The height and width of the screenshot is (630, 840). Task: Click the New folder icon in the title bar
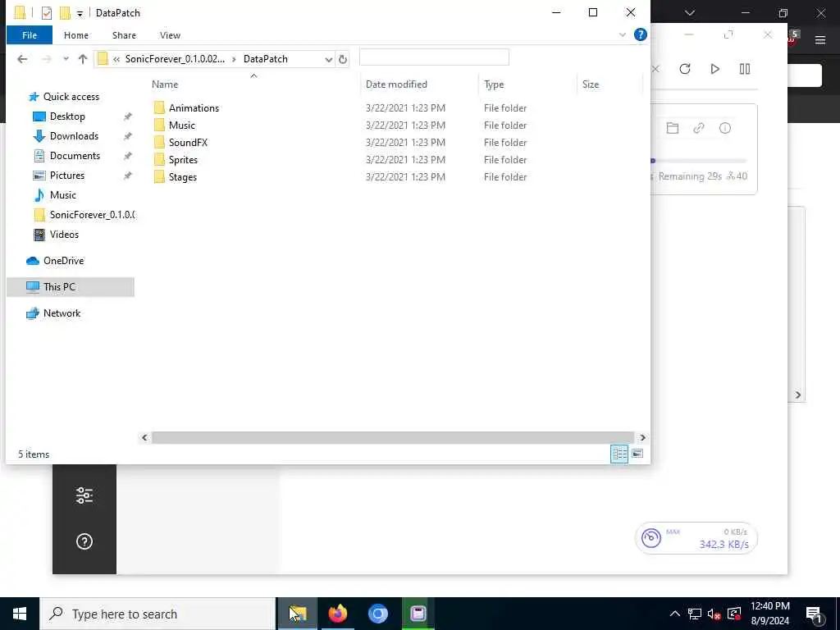pyautogui.click(x=65, y=13)
